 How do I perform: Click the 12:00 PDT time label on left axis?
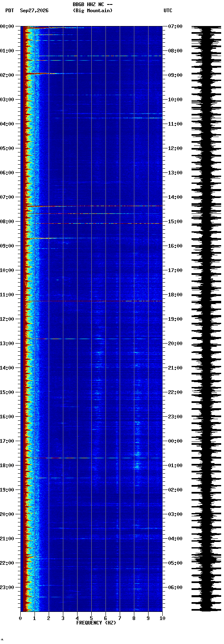pyautogui.click(x=7, y=319)
